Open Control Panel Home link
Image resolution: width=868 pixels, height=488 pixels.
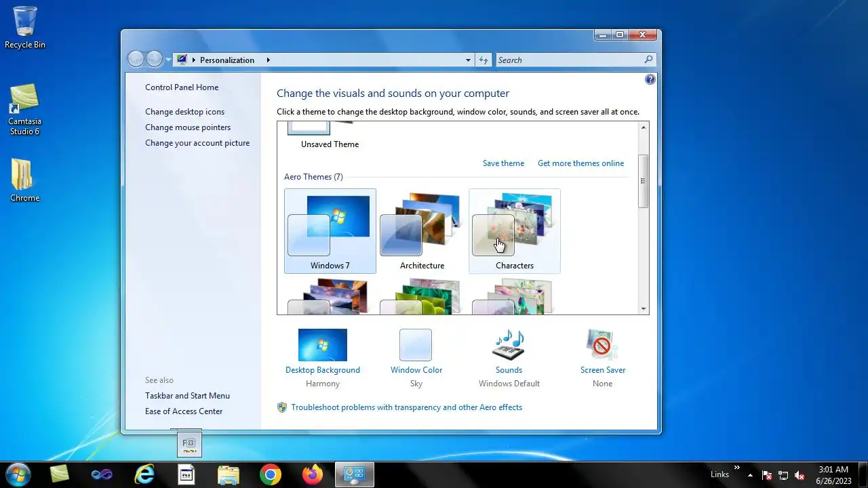point(182,87)
